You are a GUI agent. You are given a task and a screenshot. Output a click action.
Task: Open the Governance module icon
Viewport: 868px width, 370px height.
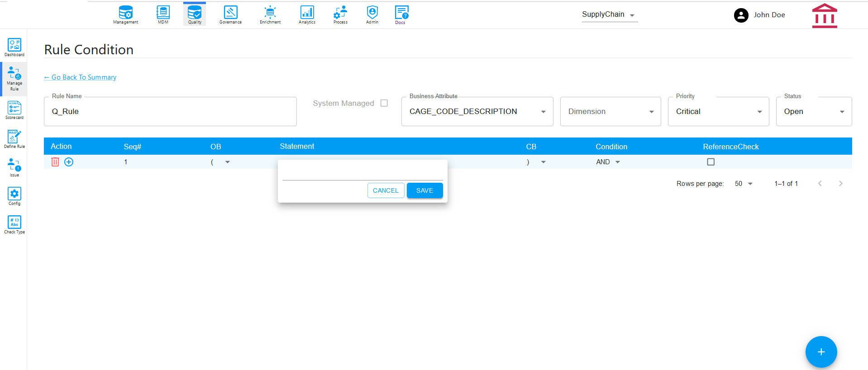230,14
